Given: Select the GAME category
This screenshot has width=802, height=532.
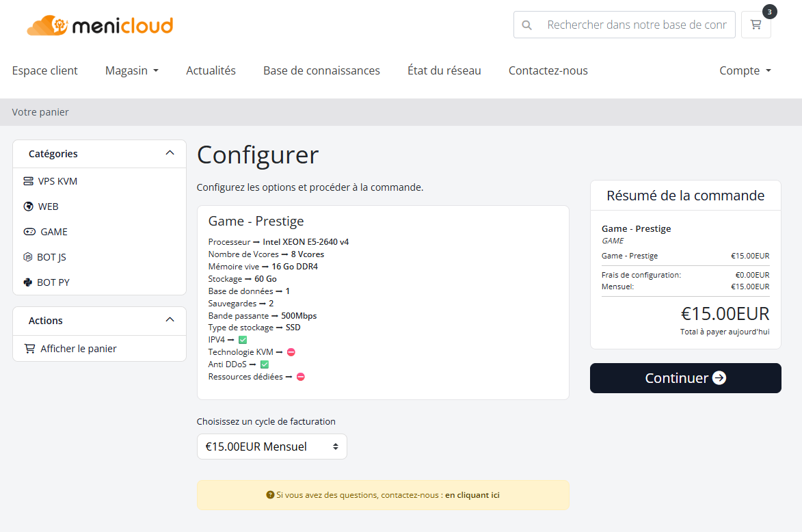Looking at the screenshot, I should (99, 232).
